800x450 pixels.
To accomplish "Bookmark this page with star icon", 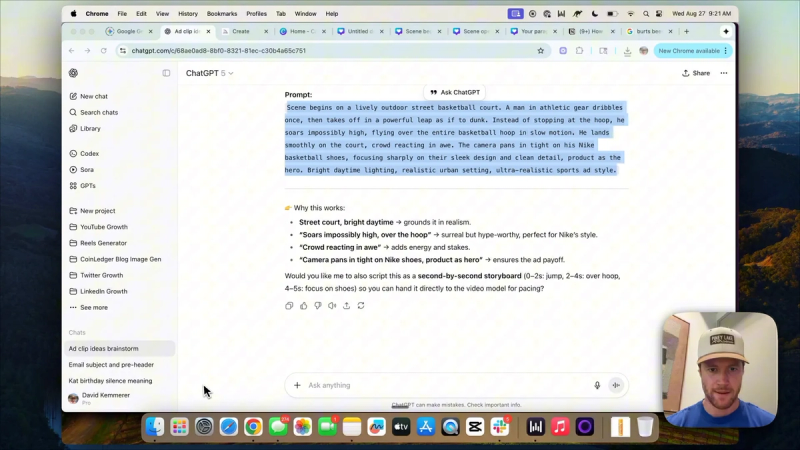I will coord(540,51).
